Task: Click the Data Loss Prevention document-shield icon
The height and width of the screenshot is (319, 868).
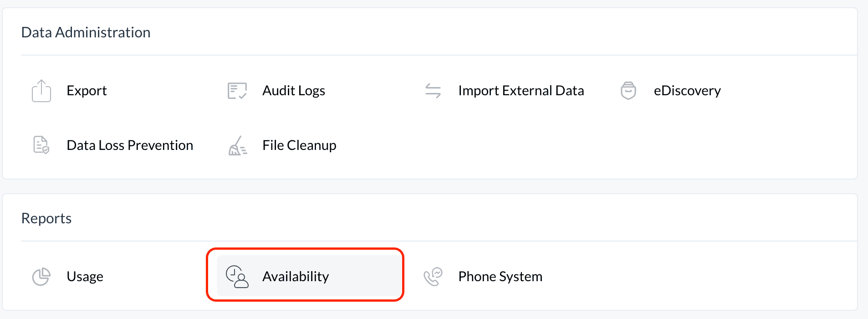Action: coord(41,145)
